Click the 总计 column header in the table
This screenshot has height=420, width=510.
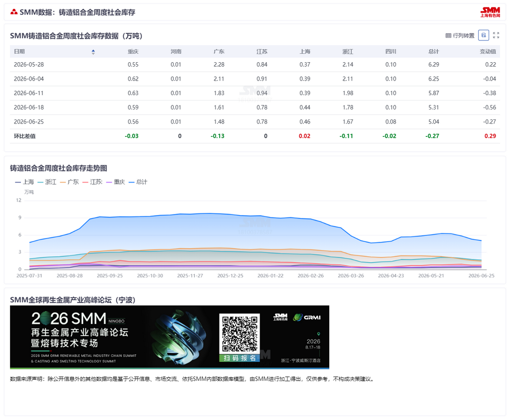(x=434, y=51)
